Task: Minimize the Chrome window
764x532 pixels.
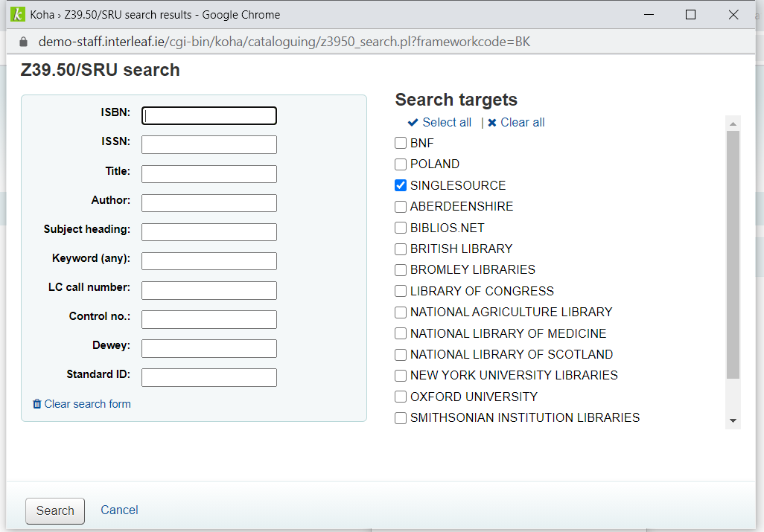Action: (x=649, y=15)
